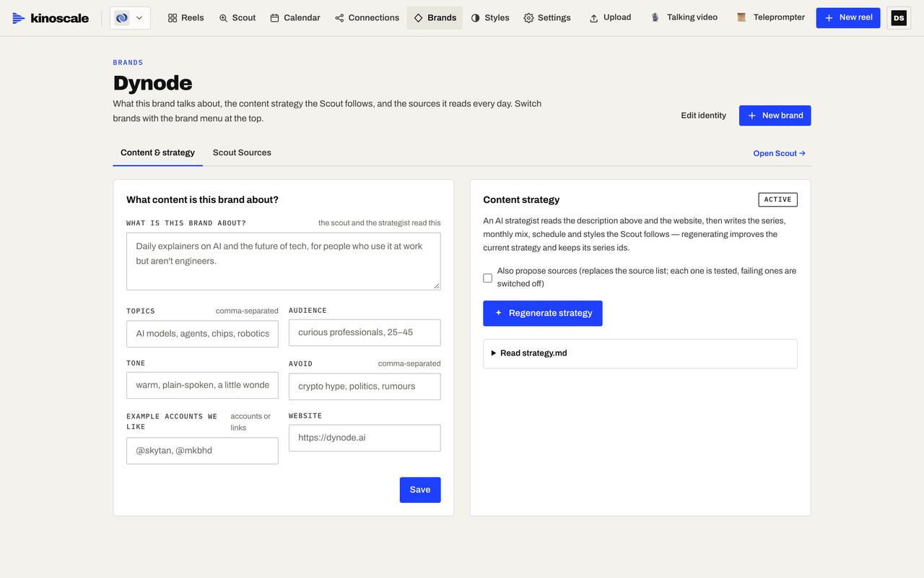Open the Styles page
924x578 pixels.
(x=489, y=18)
